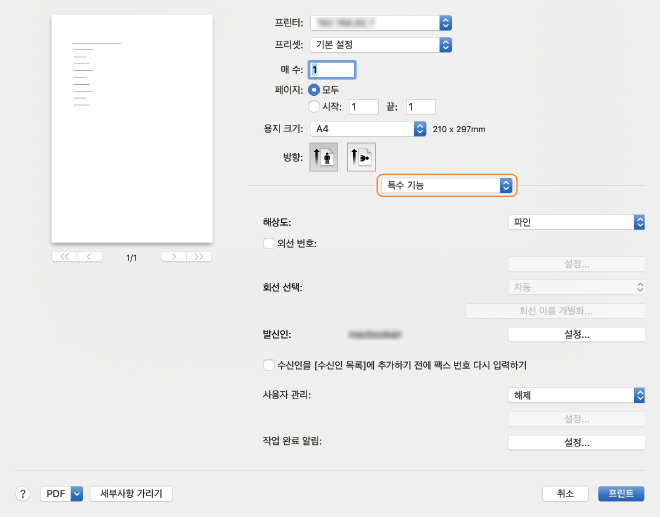Open the PDF dropdown menu
The height and width of the screenshot is (517, 660).
coord(62,494)
